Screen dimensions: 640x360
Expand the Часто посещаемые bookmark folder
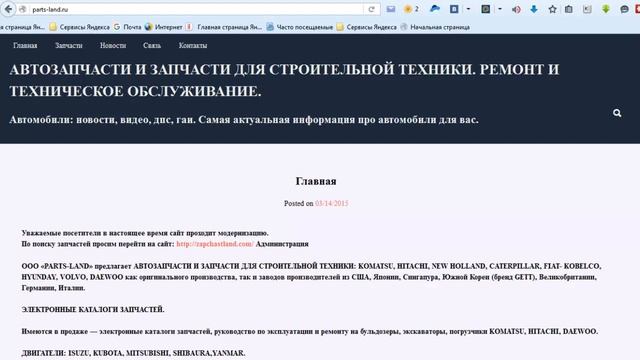coord(300,27)
